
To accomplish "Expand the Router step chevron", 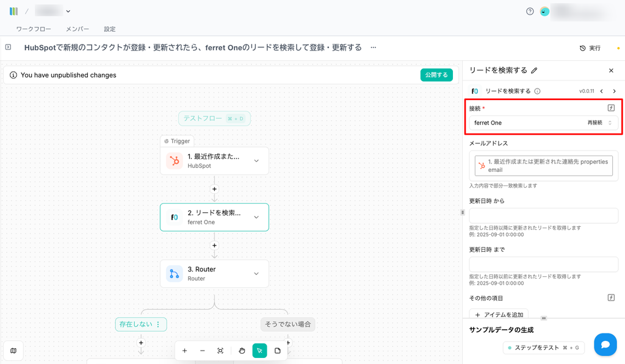I will pos(256,274).
